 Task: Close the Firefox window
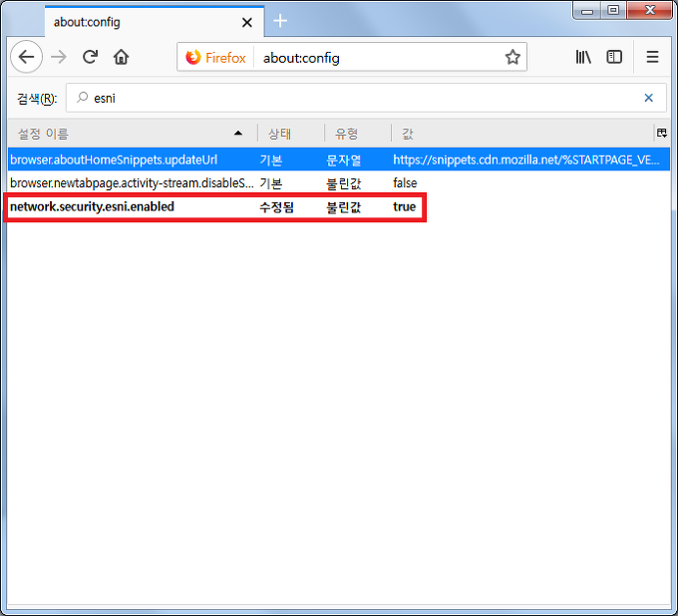(649, 10)
